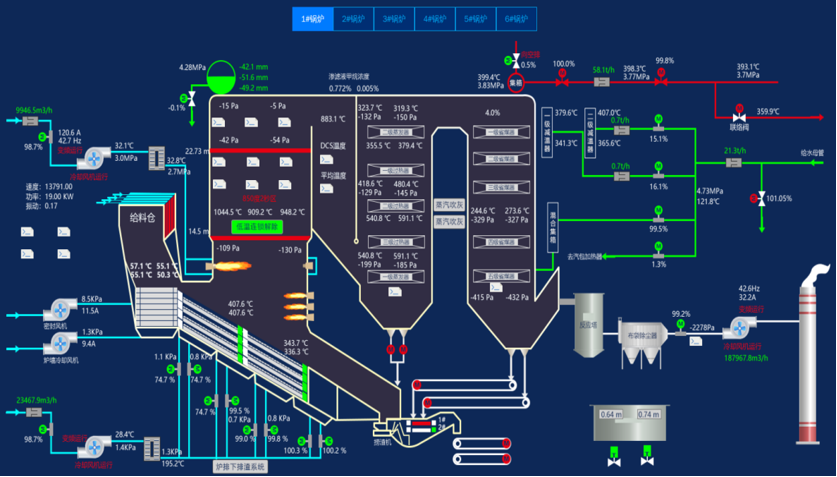Click the green 低温连锁解除 button
The height and width of the screenshot is (477, 837).
click(257, 226)
